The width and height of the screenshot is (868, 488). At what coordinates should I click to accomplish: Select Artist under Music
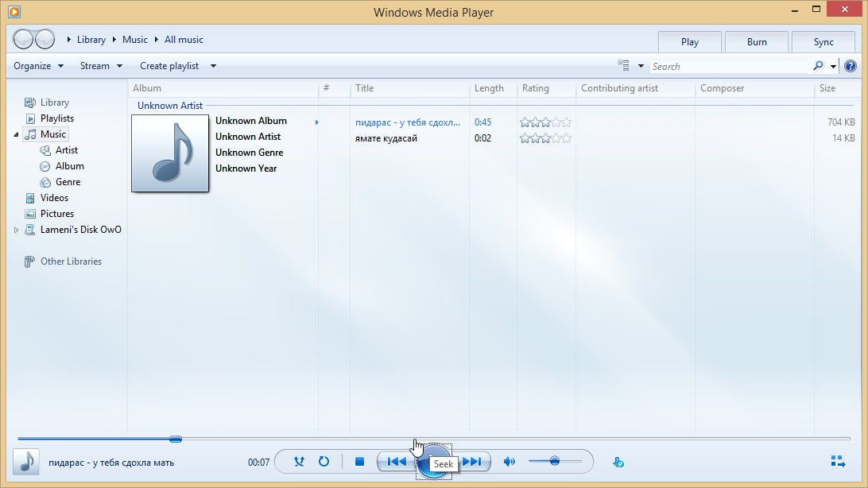pos(67,150)
